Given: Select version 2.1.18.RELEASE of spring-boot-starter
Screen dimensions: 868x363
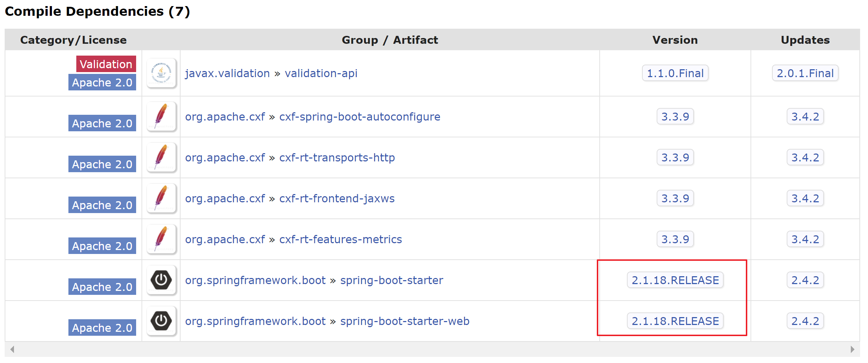Looking at the screenshot, I should tap(675, 280).
